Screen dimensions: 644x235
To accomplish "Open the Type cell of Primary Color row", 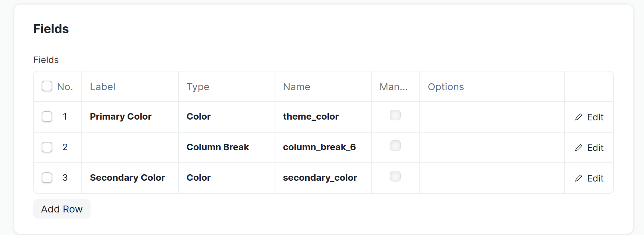I will pos(199,117).
